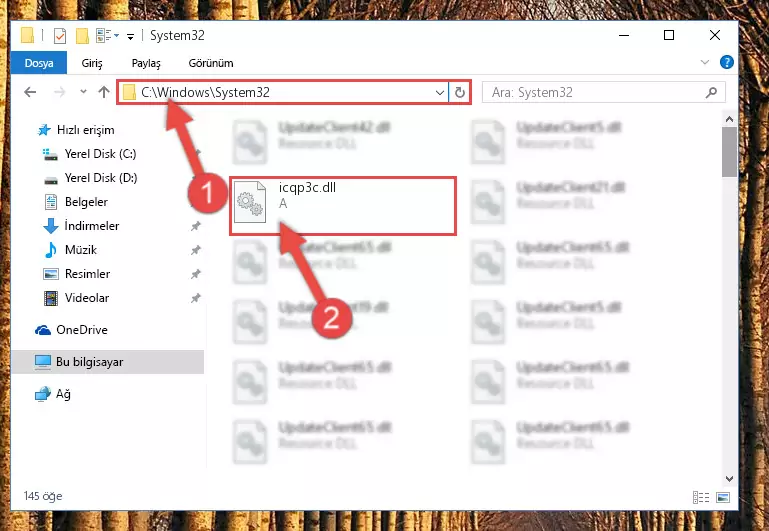
Task: Select the icqp3c.dll file
Action: [x=343, y=205]
